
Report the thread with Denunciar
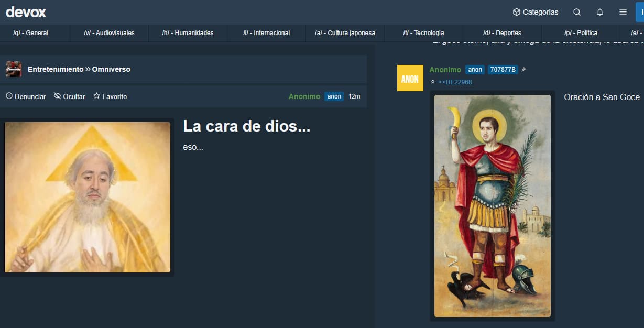coord(26,96)
